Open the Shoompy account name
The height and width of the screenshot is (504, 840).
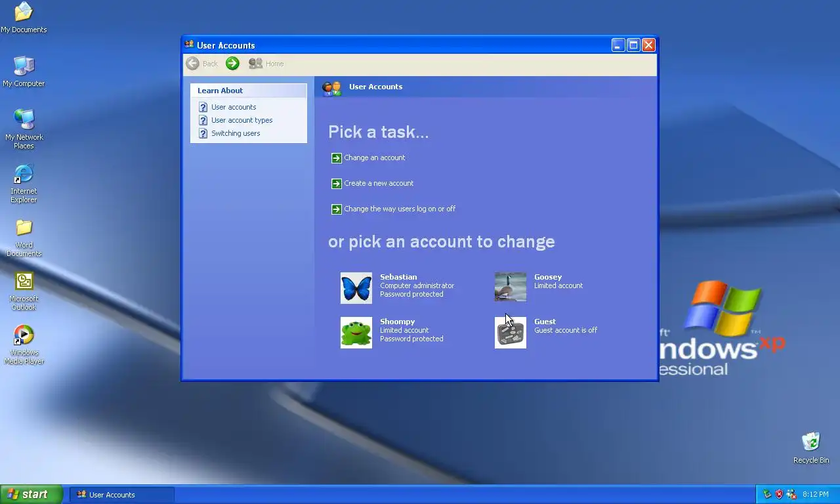pyautogui.click(x=397, y=322)
